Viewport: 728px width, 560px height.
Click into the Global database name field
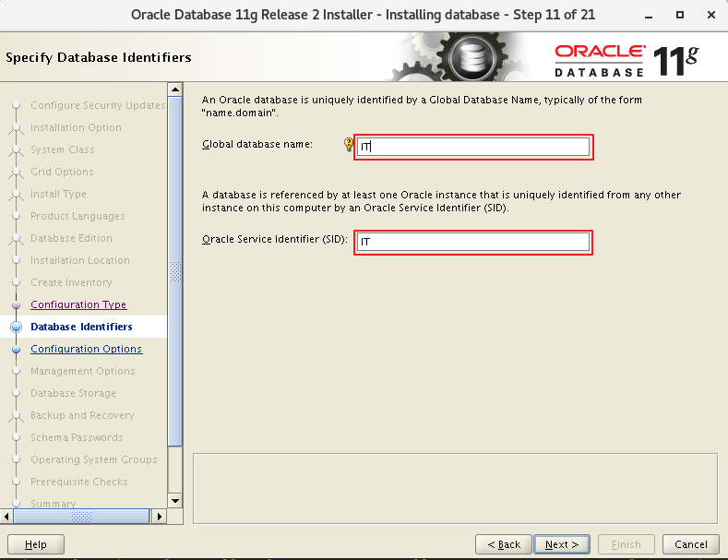click(473, 148)
